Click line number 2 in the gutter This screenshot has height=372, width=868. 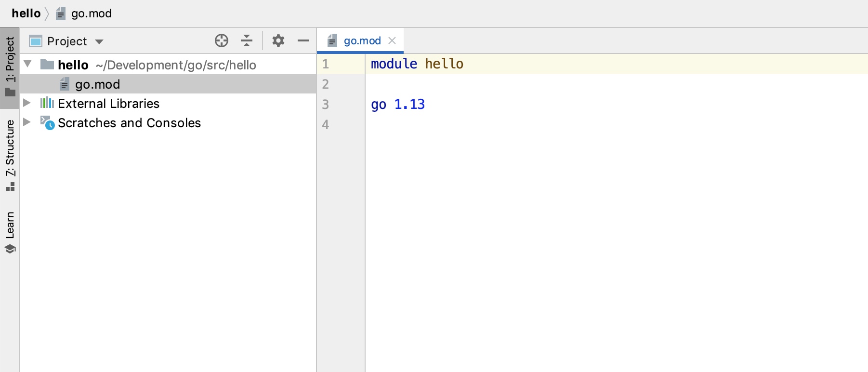[326, 84]
